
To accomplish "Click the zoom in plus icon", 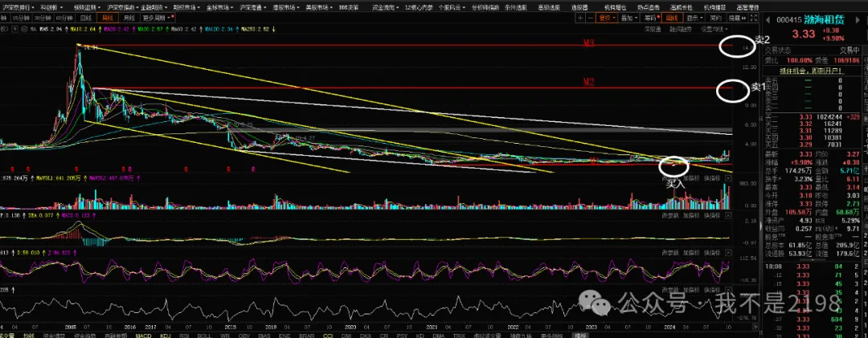I will tap(580, 18).
